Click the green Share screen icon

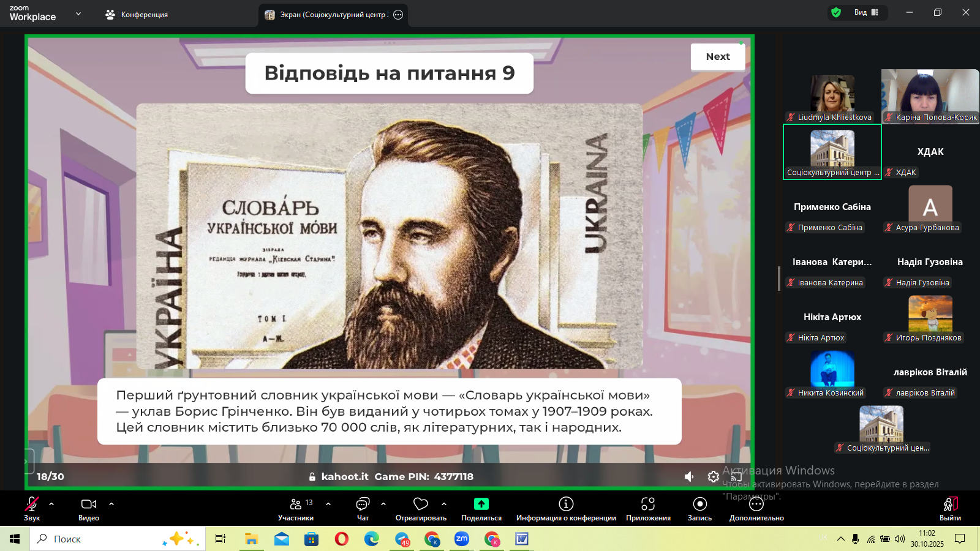481,504
